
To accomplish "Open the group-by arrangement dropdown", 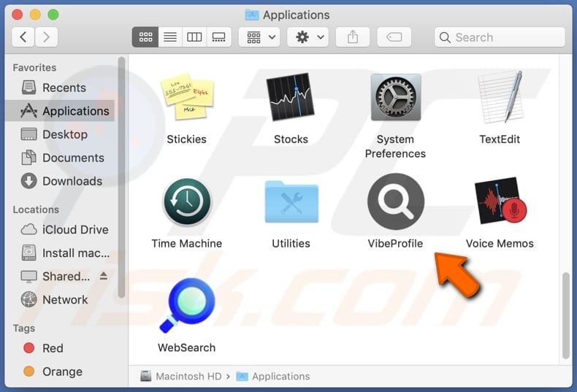I will pyautogui.click(x=259, y=37).
